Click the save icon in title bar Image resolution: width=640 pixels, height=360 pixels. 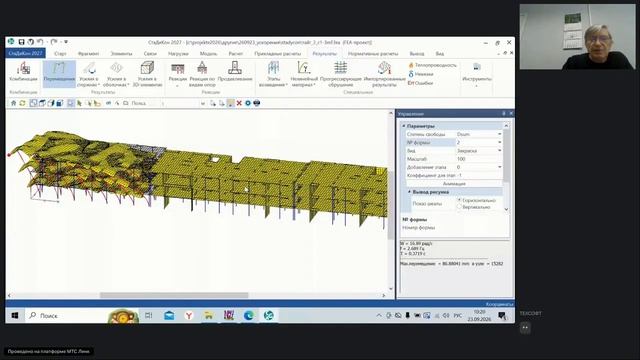click(21, 42)
